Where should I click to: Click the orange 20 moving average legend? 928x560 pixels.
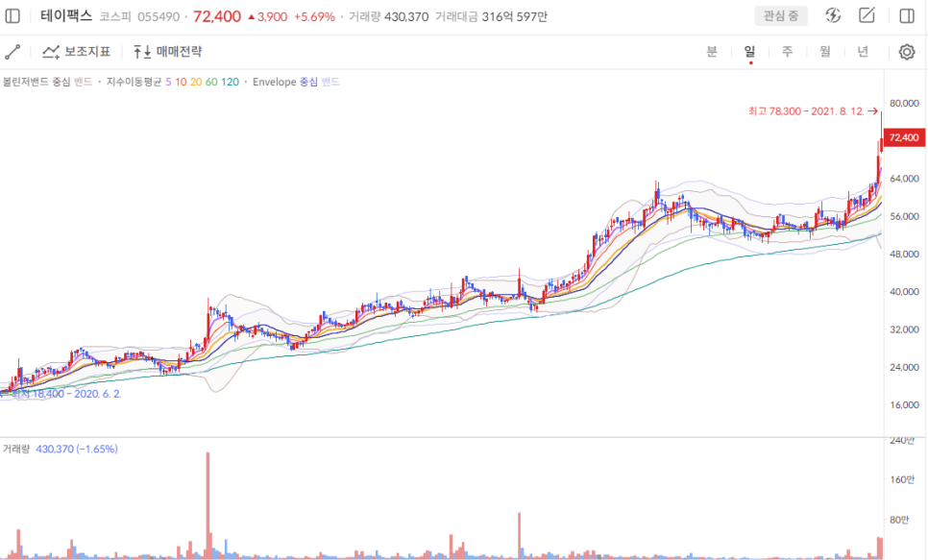click(x=196, y=82)
